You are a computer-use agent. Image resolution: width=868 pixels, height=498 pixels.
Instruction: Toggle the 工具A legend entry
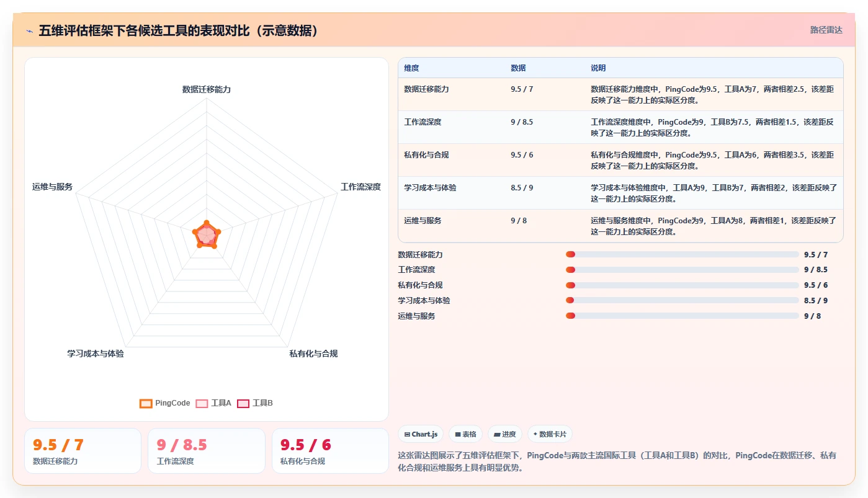(x=213, y=403)
